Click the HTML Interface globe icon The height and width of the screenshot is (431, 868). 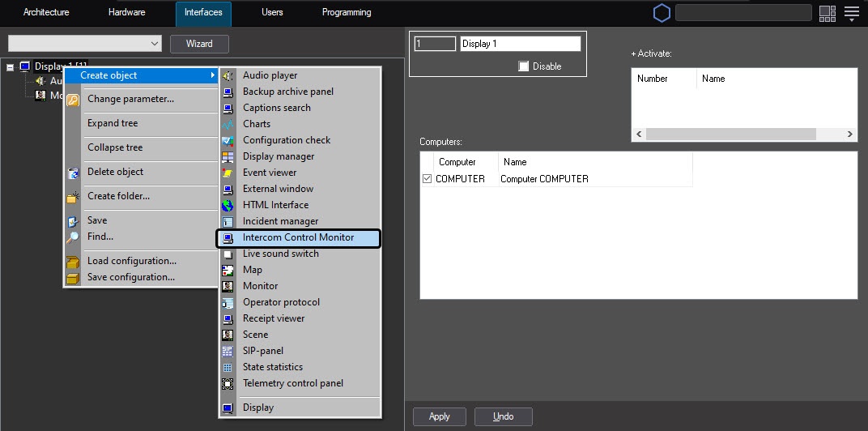pos(228,205)
